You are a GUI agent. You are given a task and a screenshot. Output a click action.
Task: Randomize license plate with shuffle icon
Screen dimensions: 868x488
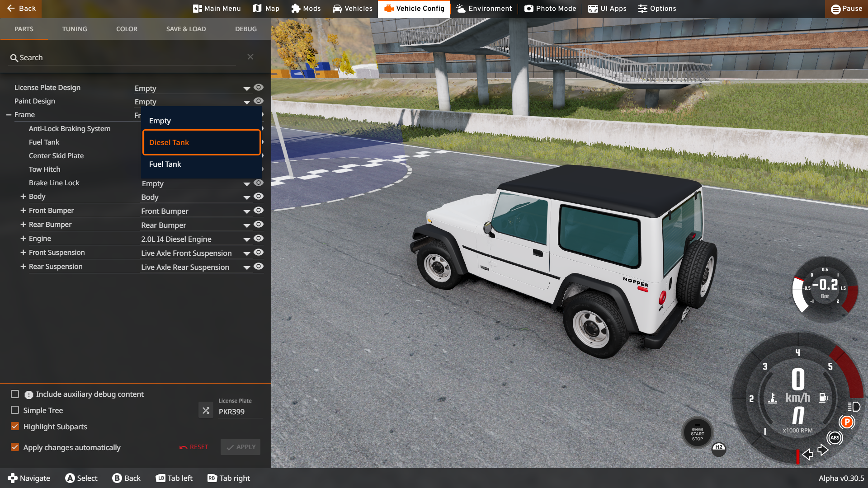click(206, 410)
